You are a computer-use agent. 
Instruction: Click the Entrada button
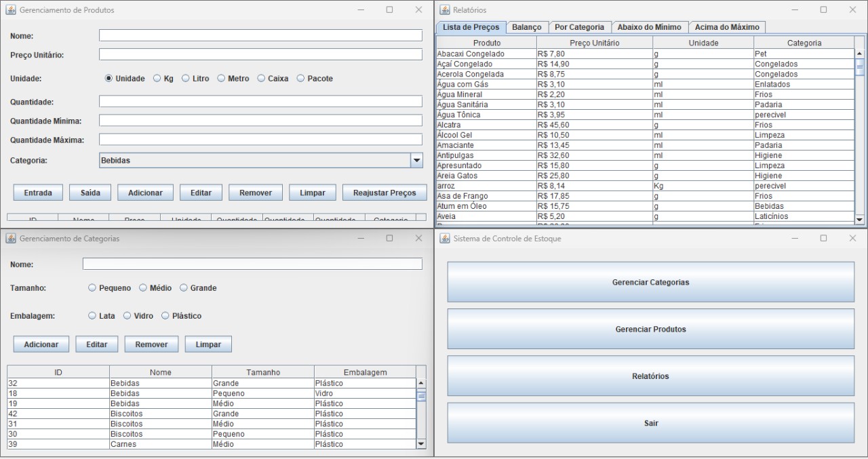pos(38,193)
